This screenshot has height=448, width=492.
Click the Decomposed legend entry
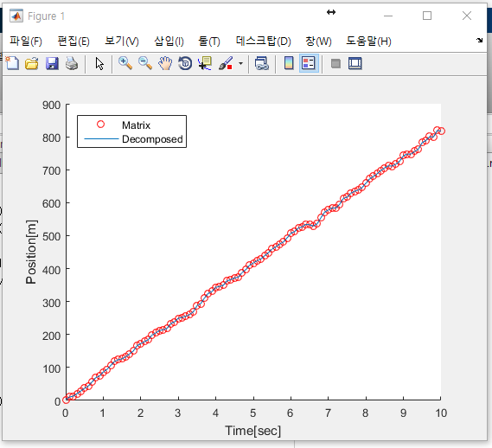click(152, 139)
